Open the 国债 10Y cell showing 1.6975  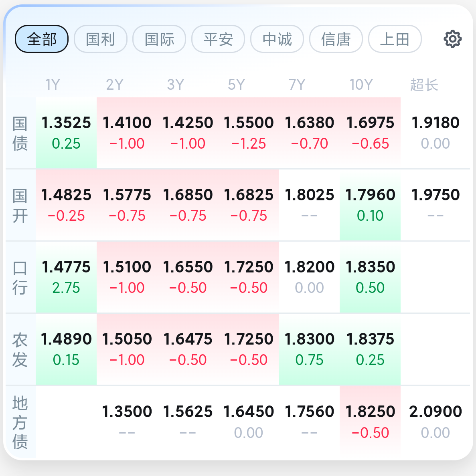tap(370, 133)
